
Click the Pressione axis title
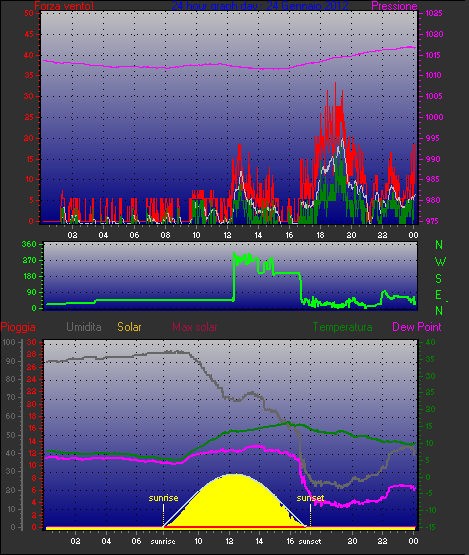coord(394,6)
